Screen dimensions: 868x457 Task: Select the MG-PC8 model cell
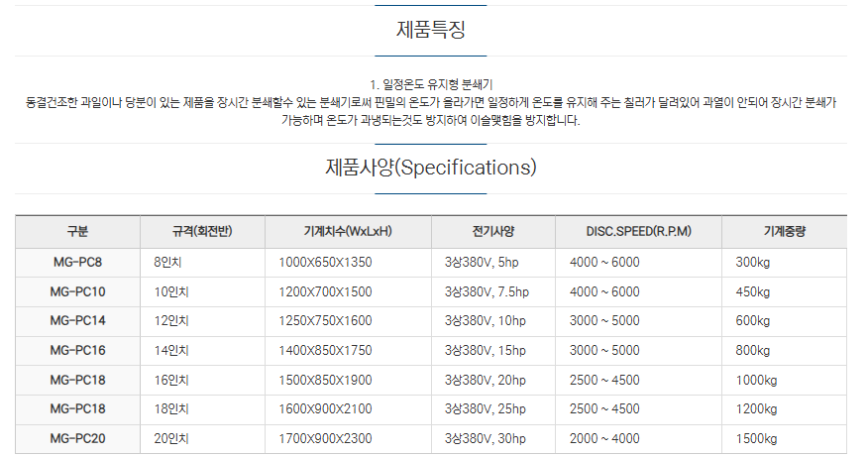coord(77,263)
